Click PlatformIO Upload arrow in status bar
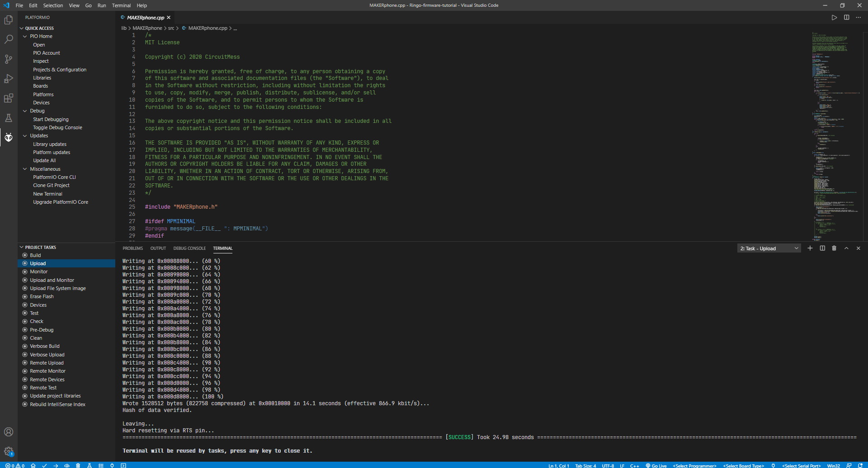Image resolution: width=868 pixels, height=468 pixels. [56, 465]
